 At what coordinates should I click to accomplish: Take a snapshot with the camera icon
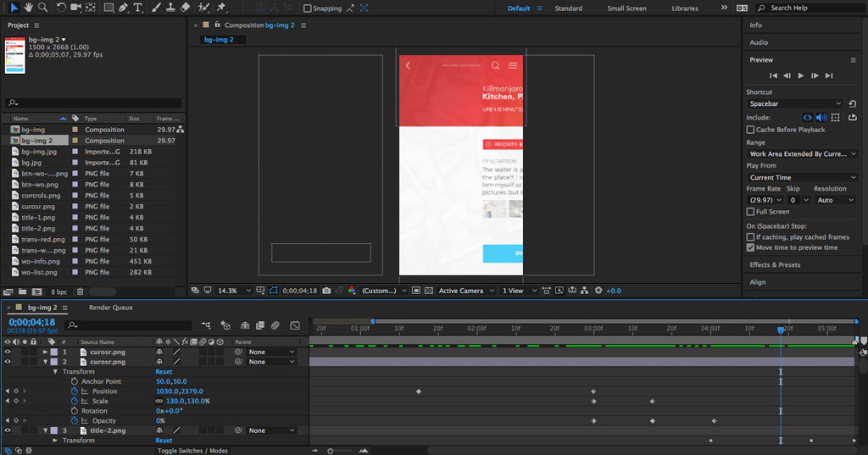[x=326, y=291]
